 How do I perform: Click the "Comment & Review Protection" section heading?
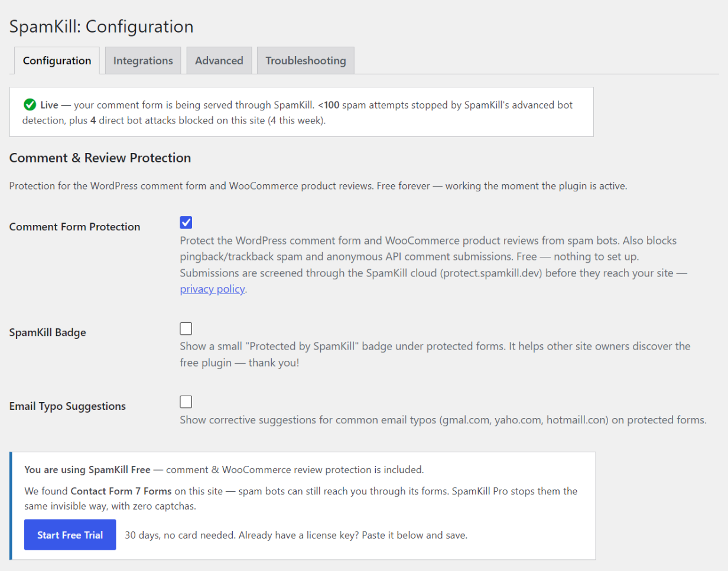coord(100,158)
